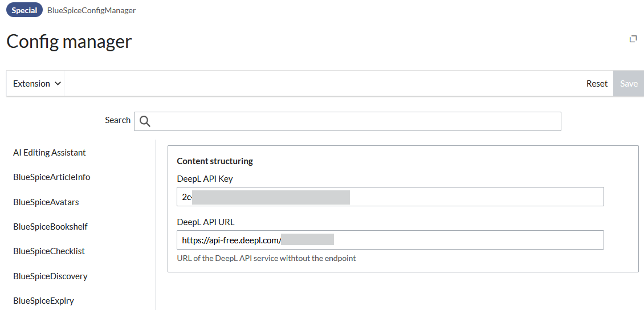Screen dimensions: 644x310
Task: Open BlueSpiceDiscovery configuration
Action: point(51,276)
